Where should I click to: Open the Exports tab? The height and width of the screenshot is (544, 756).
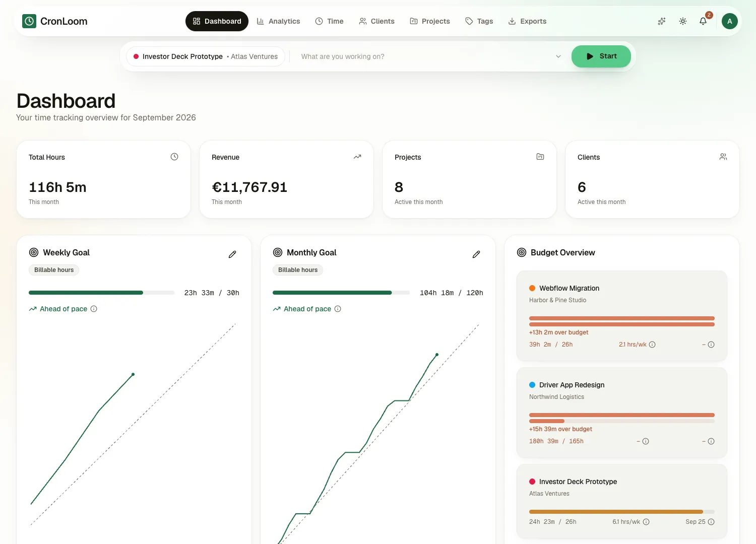point(527,21)
